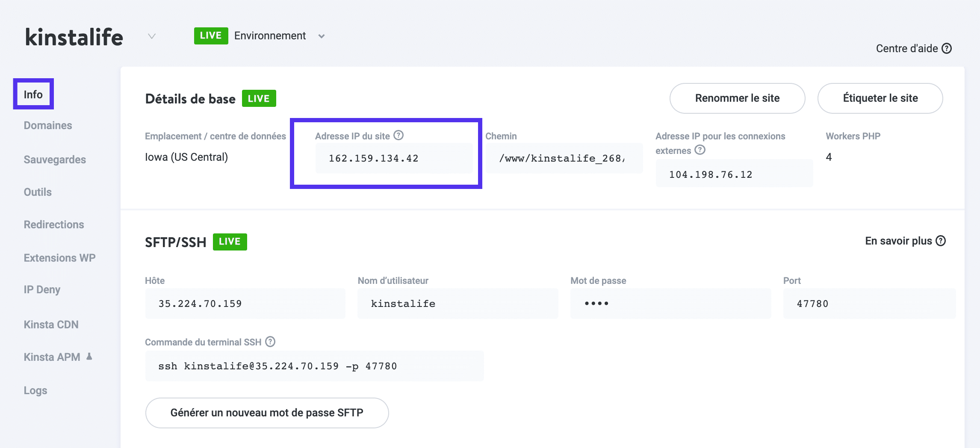Navigate to Domaines
The width and height of the screenshot is (980, 448).
click(47, 125)
